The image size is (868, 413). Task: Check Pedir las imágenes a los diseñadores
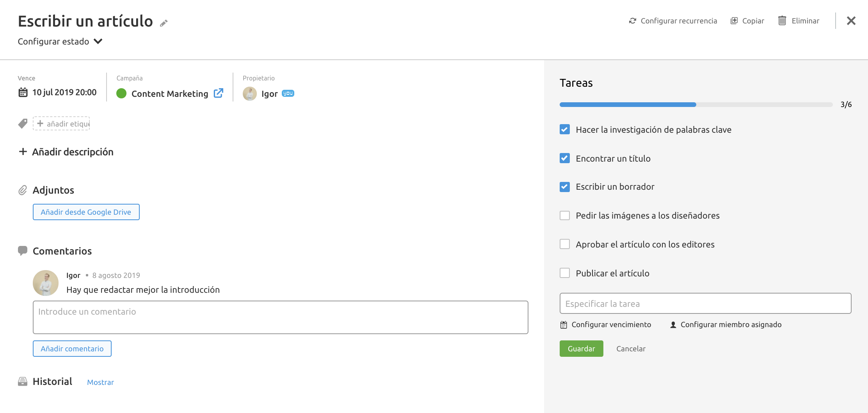pos(564,215)
